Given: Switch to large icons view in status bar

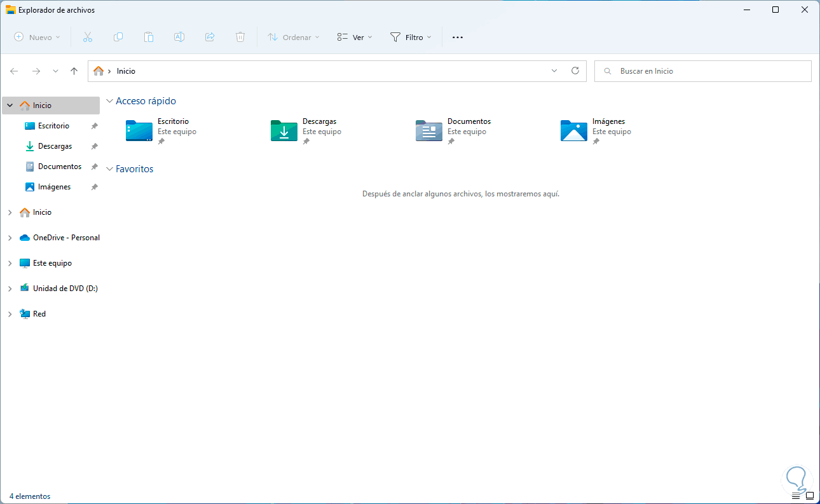Looking at the screenshot, I should 809,496.
